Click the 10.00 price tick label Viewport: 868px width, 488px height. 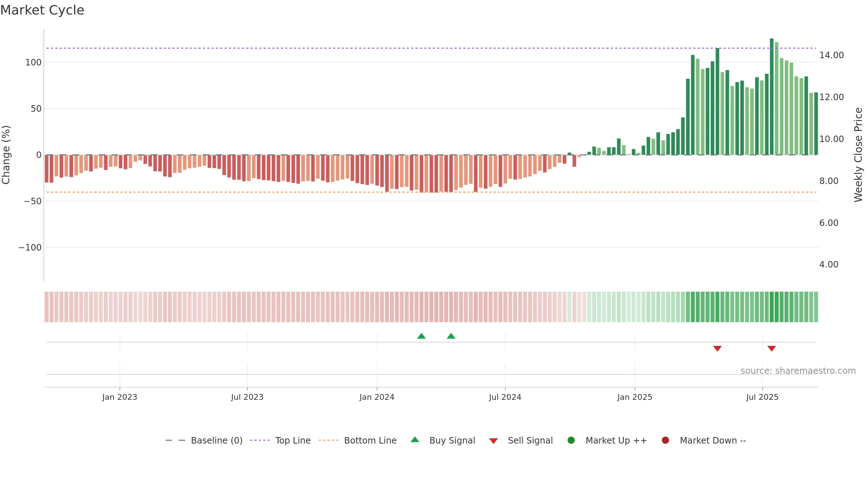pyautogui.click(x=831, y=139)
